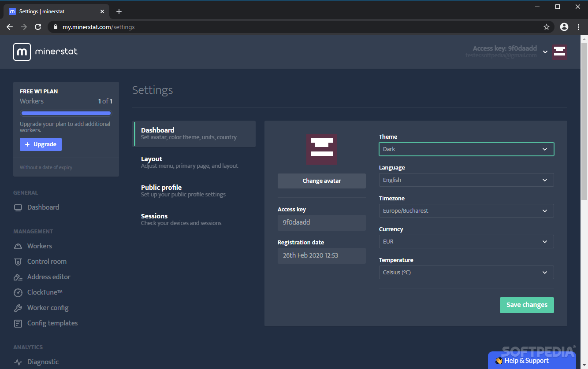This screenshot has width=588, height=369.
Task: Click the Registration date field
Action: 322,256
